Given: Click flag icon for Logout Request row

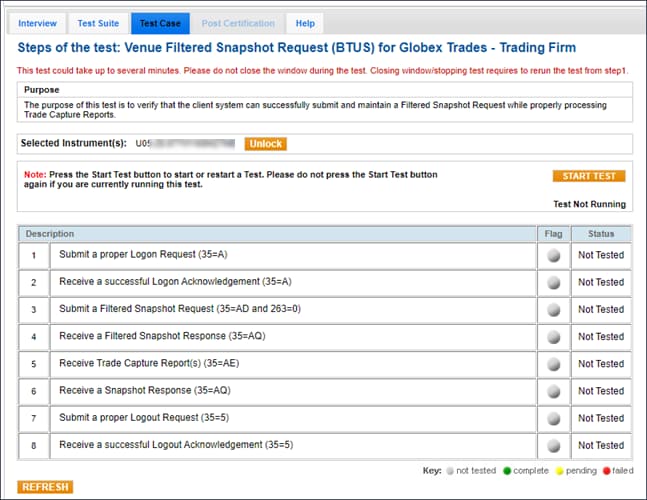Looking at the screenshot, I should [553, 418].
